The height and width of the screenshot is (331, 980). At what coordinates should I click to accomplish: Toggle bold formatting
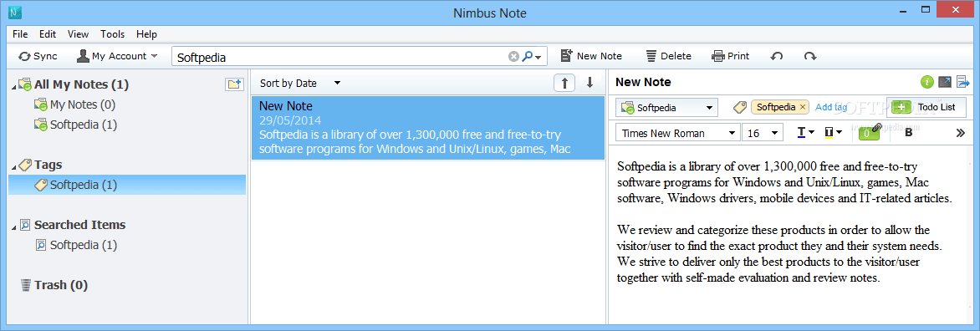[x=909, y=132]
